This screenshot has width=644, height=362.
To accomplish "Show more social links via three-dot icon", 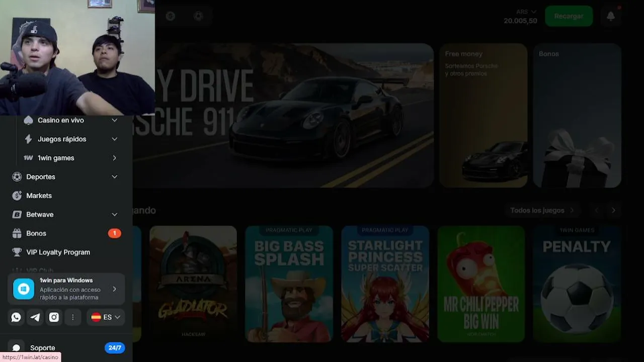I will point(73,317).
